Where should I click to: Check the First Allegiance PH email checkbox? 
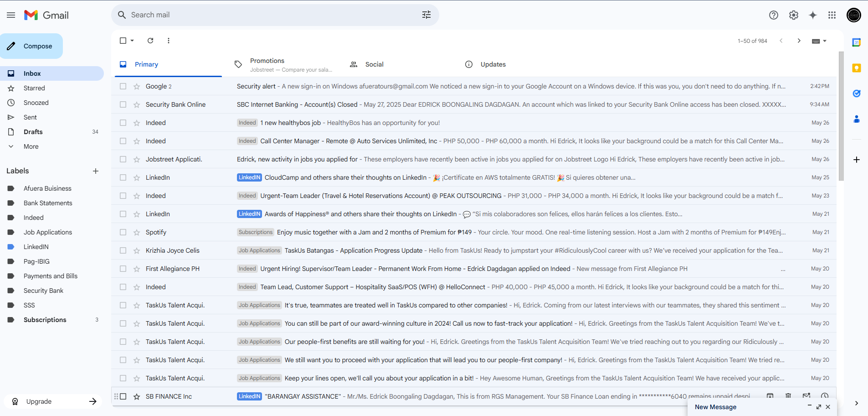pyautogui.click(x=123, y=269)
